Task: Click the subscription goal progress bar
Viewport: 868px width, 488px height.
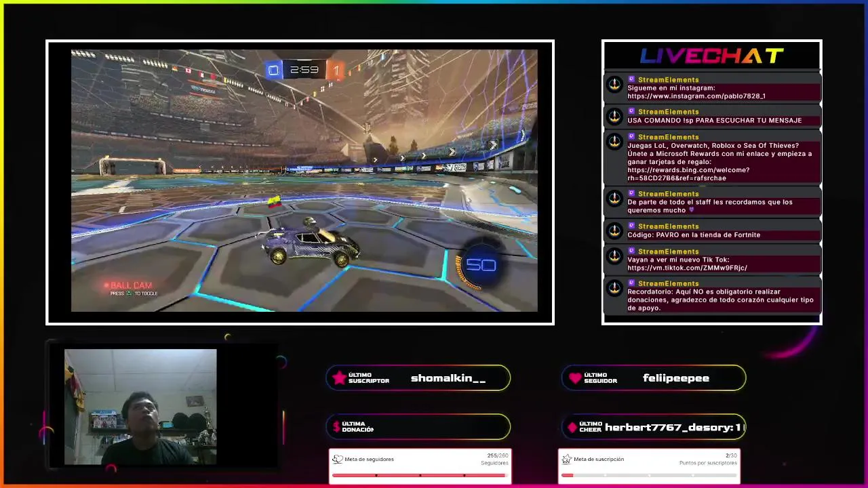Action: [x=649, y=475]
